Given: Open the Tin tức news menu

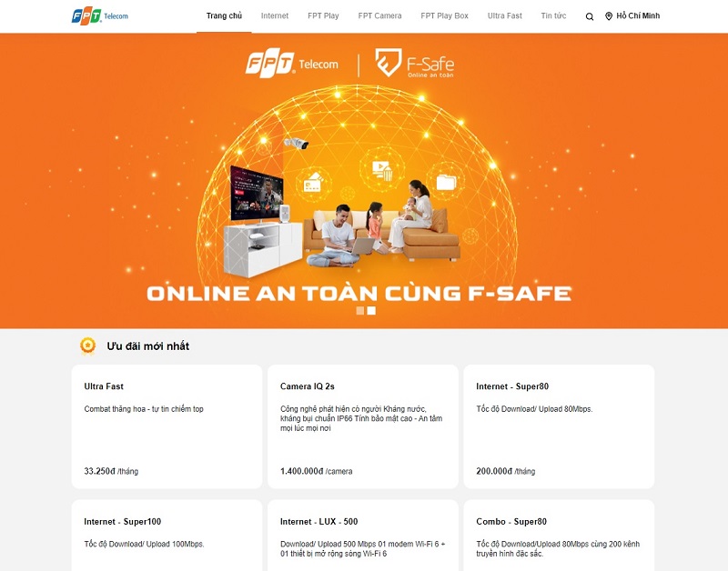Looking at the screenshot, I should [x=553, y=15].
